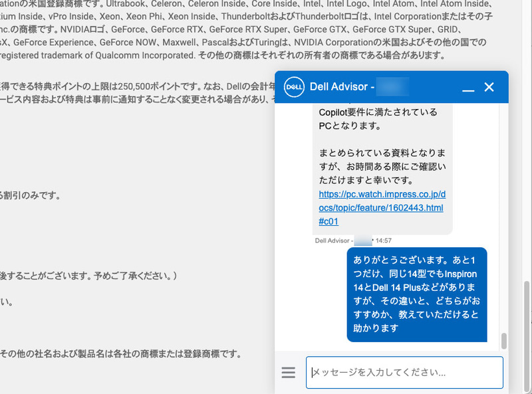The width and height of the screenshot is (532, 394).
Task: Click the second line of the article URL
Action: [382, 207]
